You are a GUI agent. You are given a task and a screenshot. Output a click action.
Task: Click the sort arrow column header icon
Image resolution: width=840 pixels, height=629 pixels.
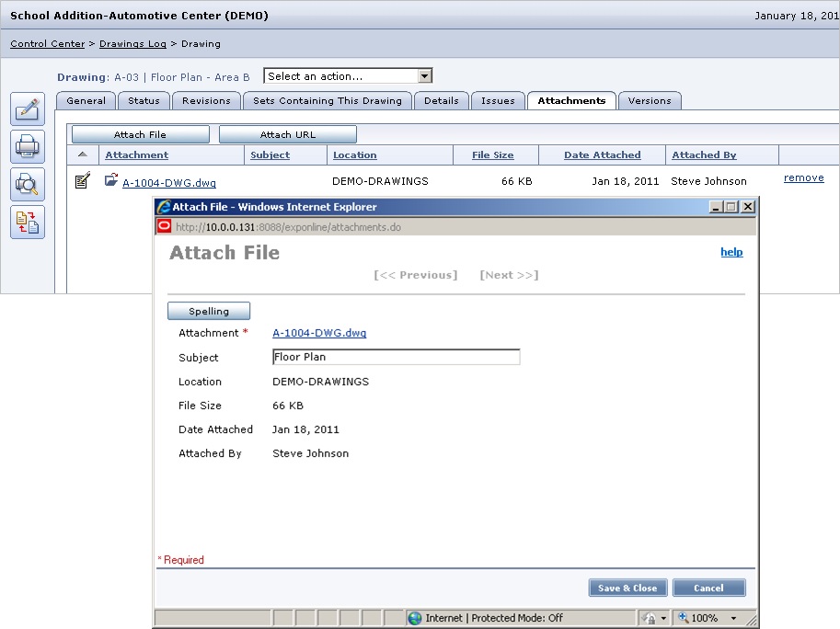[83, 154]
